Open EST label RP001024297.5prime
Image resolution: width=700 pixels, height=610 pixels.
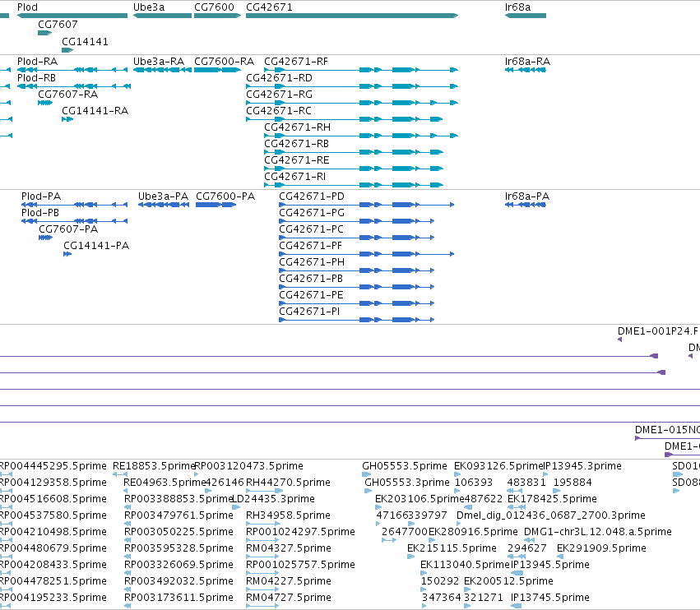[300, 532]
